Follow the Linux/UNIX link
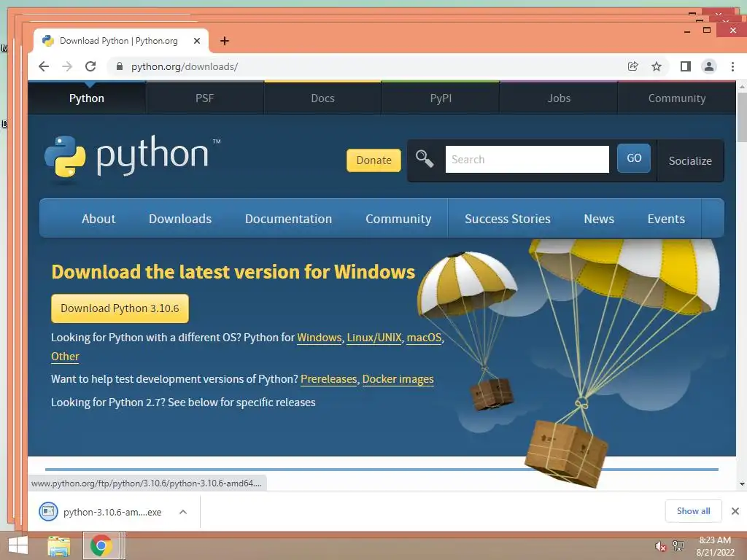 tap(374, 337)
